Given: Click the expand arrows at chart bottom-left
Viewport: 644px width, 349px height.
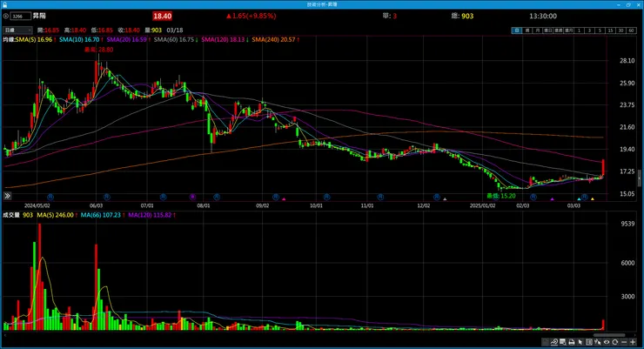Looking at the screenshot, I should click(7, 196).
